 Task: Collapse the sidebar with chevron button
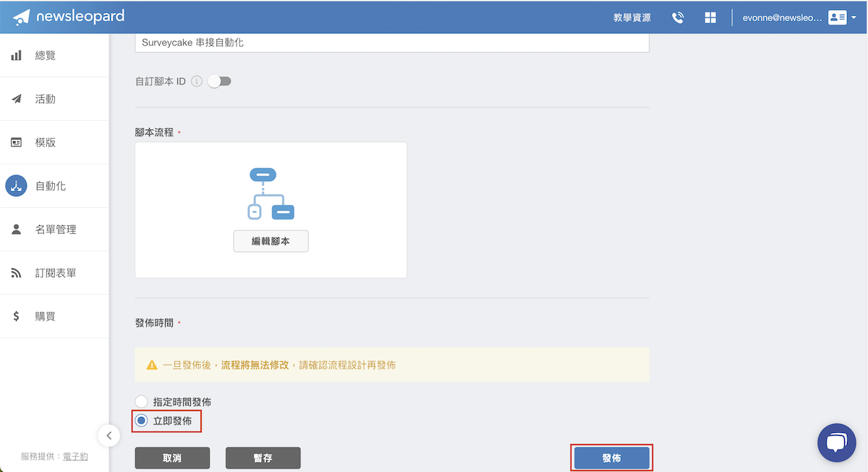109,435
